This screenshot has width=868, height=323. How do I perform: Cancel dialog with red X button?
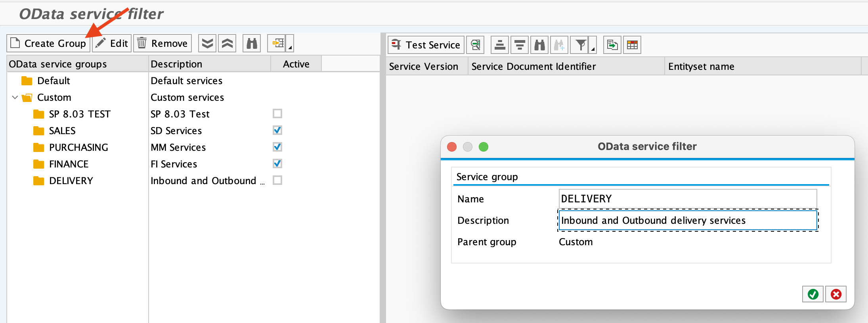(x=836, y=294)
